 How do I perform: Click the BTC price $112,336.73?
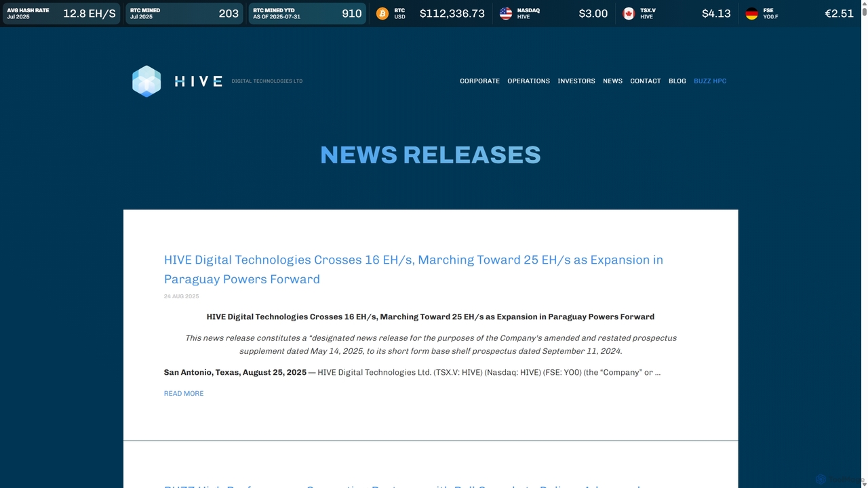(x=452, y=14)
